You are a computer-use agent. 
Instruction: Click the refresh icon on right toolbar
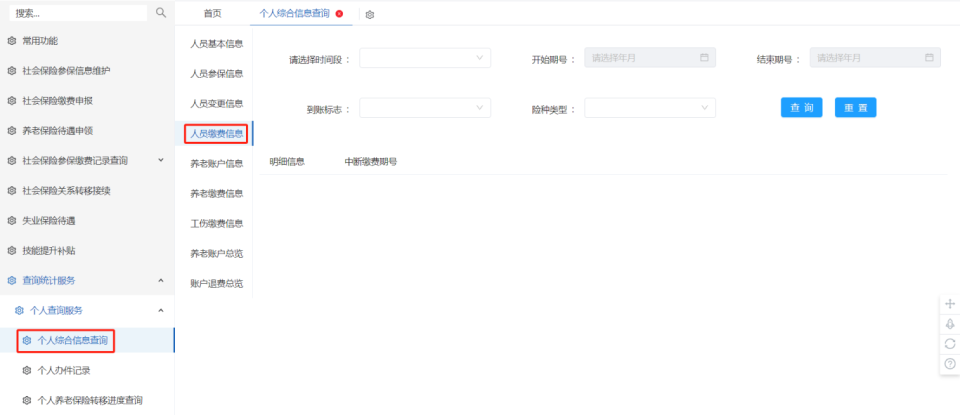[950, 344]
